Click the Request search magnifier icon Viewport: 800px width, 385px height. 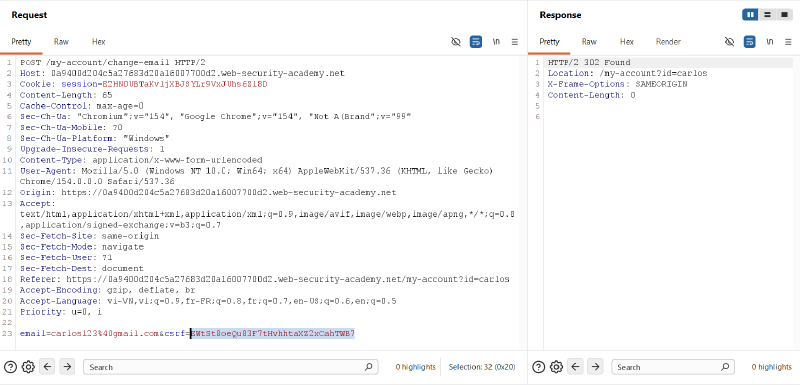click(x=368, y=367)
